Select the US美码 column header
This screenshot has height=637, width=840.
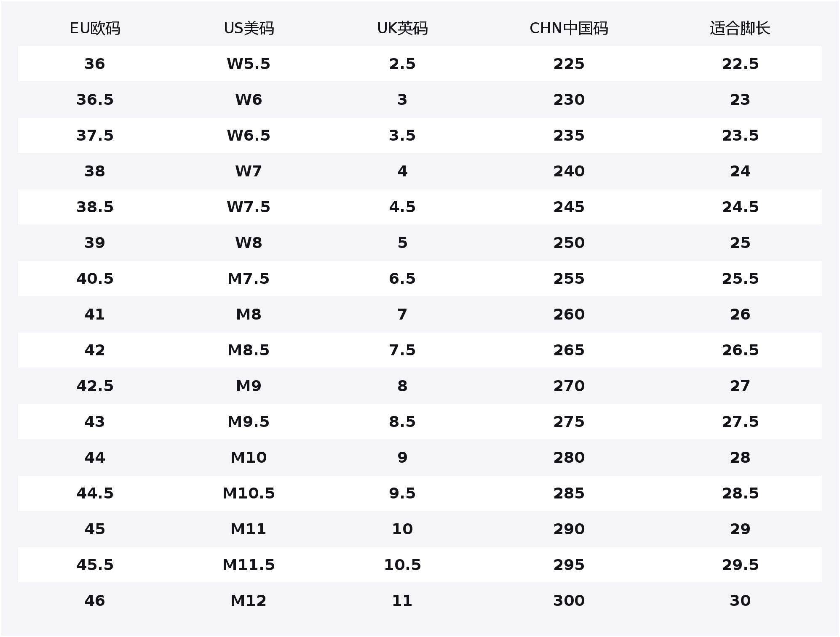click(249, 28)
